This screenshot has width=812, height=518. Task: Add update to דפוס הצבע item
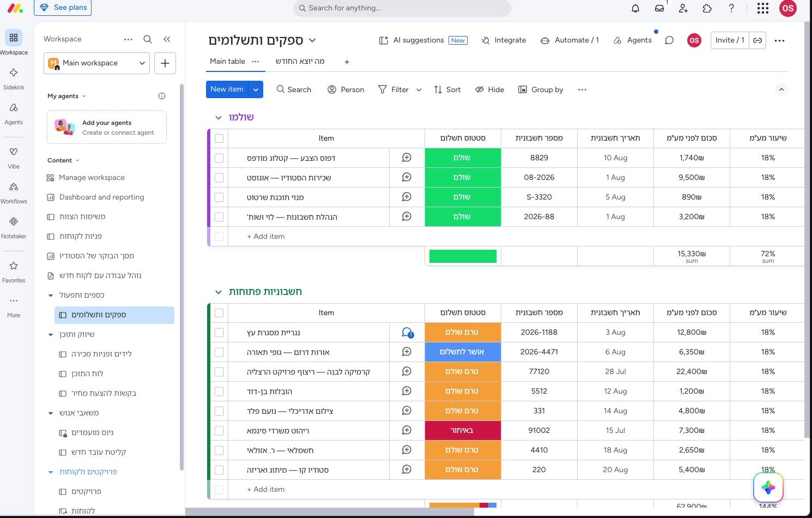pos(407,158)
